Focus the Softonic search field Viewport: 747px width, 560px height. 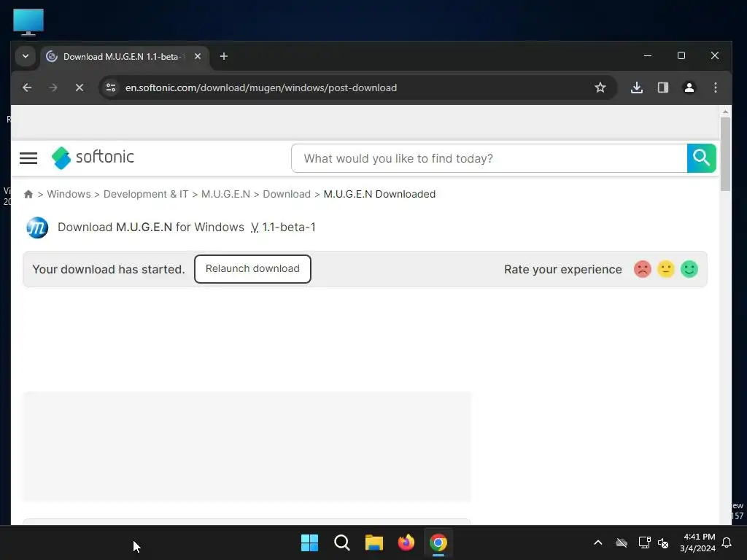(489, 158)
